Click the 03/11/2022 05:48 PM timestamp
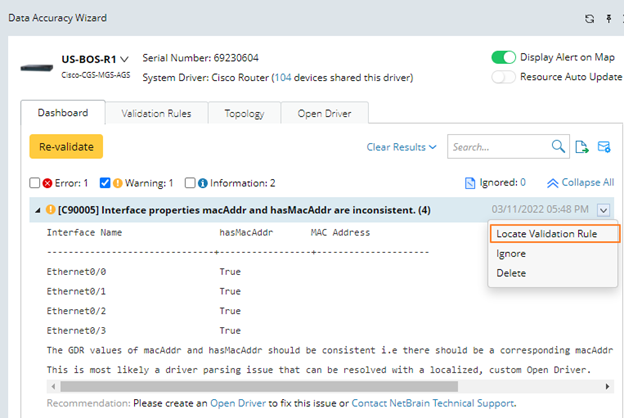 point(540,209)
